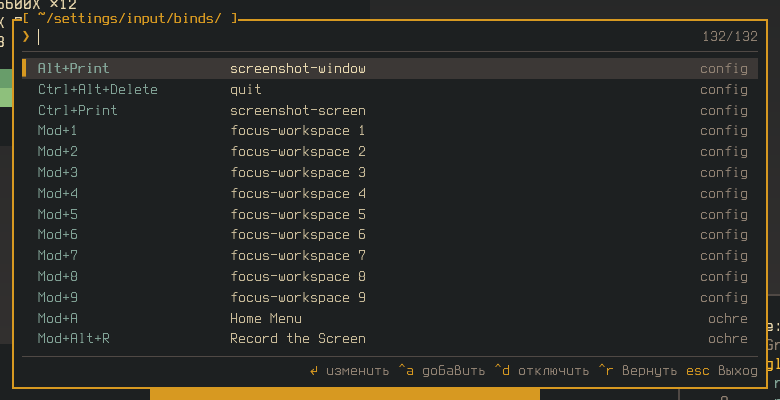
Task: Click the изменить hint in footer
Action: (349, 371)
